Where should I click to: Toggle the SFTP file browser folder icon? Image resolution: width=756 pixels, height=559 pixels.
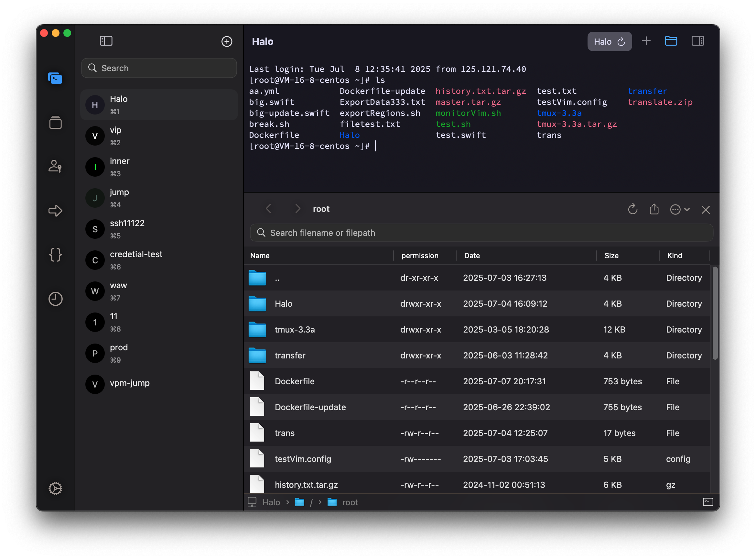coord(671,41)
